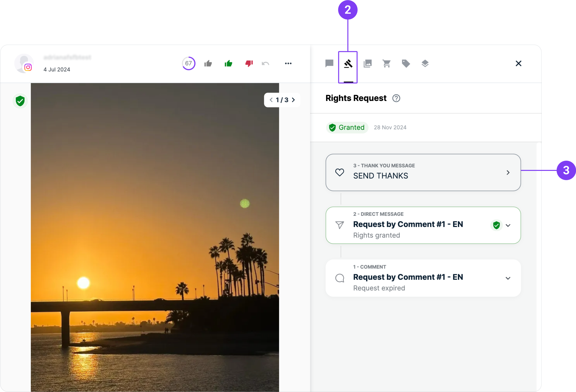Click the undo arrow icon
Image resolution: width=576 pixels, height=392 pixels.
coord(265,64)
